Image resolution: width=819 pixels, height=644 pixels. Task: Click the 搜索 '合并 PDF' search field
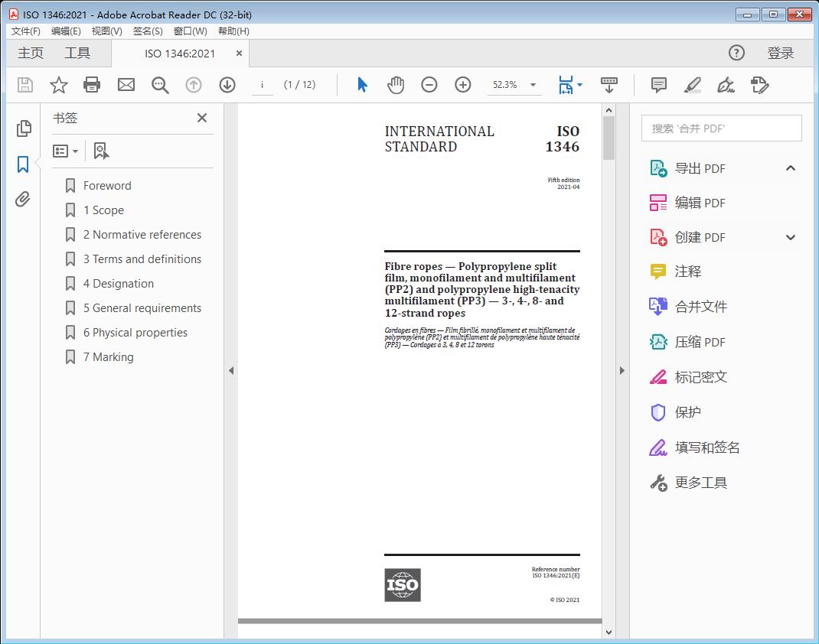coord(721,128)
